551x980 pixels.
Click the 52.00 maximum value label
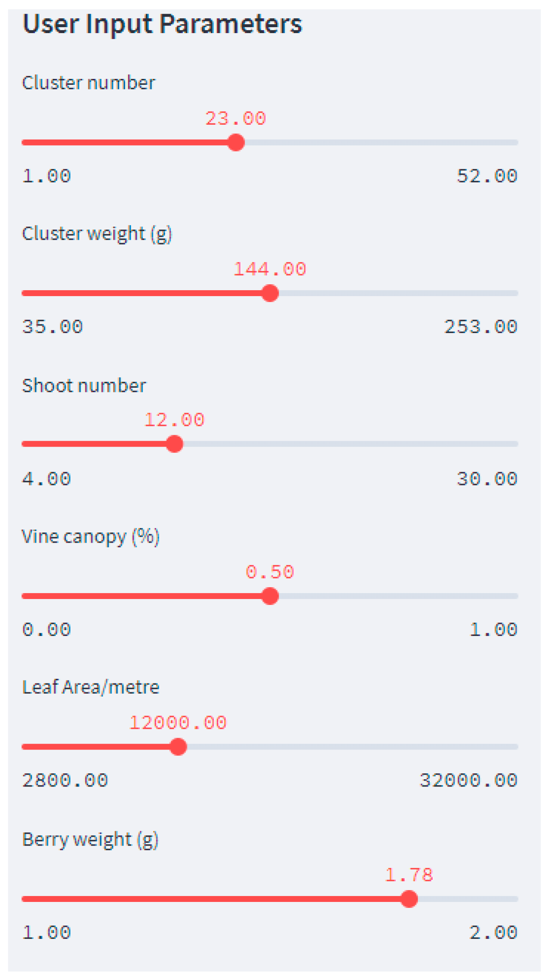pos(487,176)
